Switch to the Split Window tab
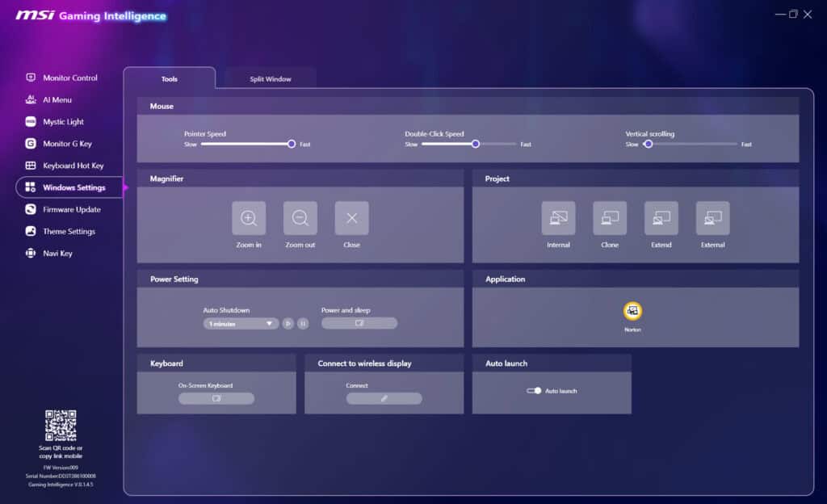Screen dimensions: 827x504 tap(271, 79)
